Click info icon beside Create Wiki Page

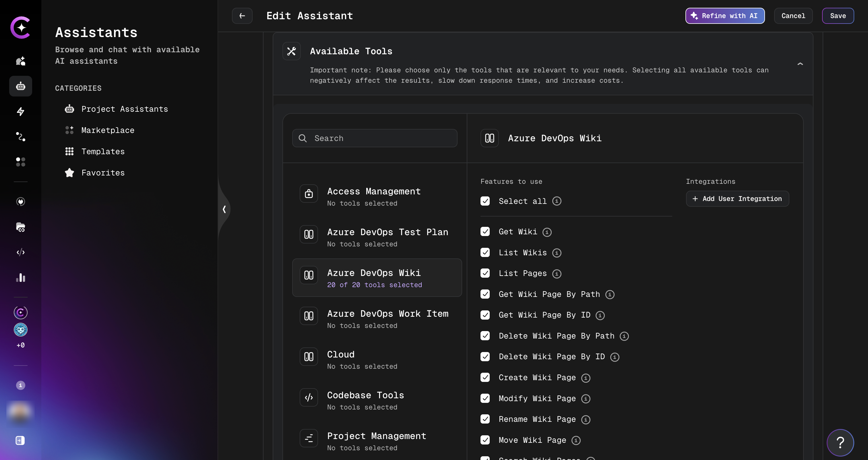(x=586, y=378)
